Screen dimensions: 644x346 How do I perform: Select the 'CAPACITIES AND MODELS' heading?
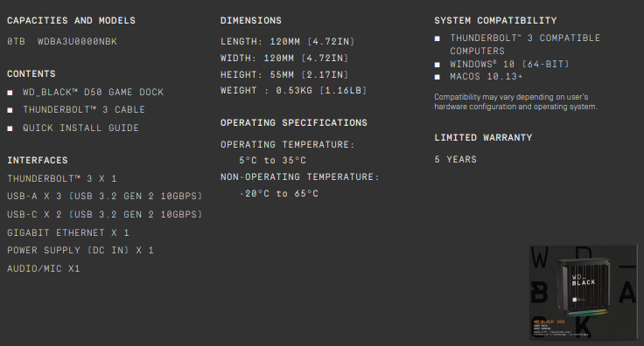coord(71,20)
